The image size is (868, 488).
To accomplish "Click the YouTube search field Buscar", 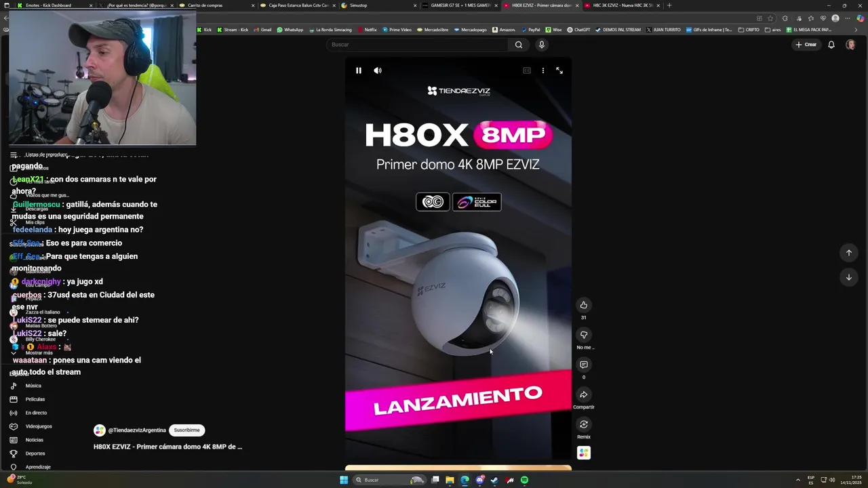I will click(x=417, y=45).
